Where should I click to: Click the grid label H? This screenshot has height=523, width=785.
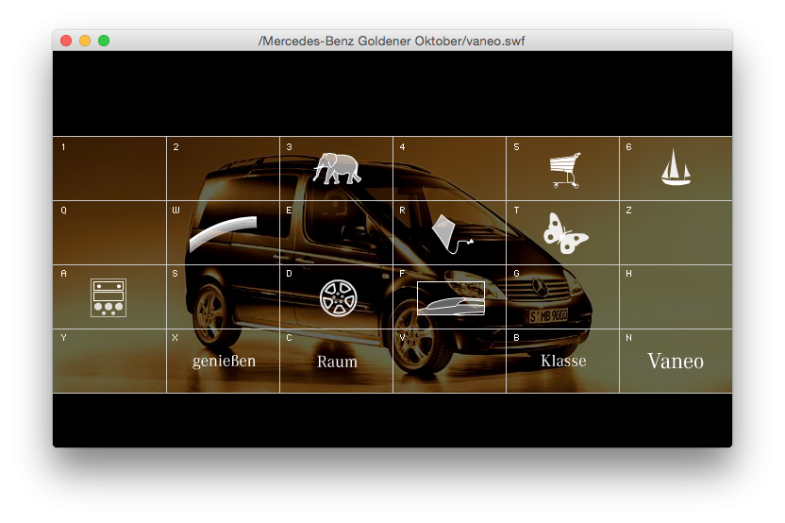tap(629, 274)
